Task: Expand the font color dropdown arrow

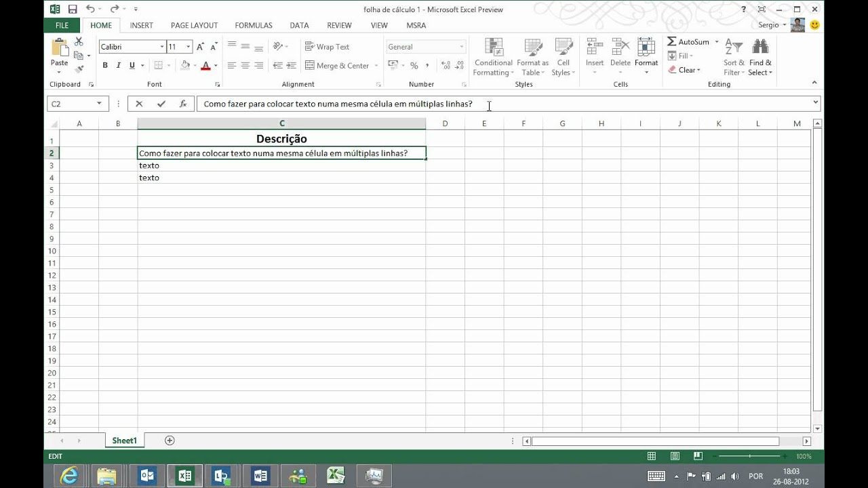Action: pos(216,66)
